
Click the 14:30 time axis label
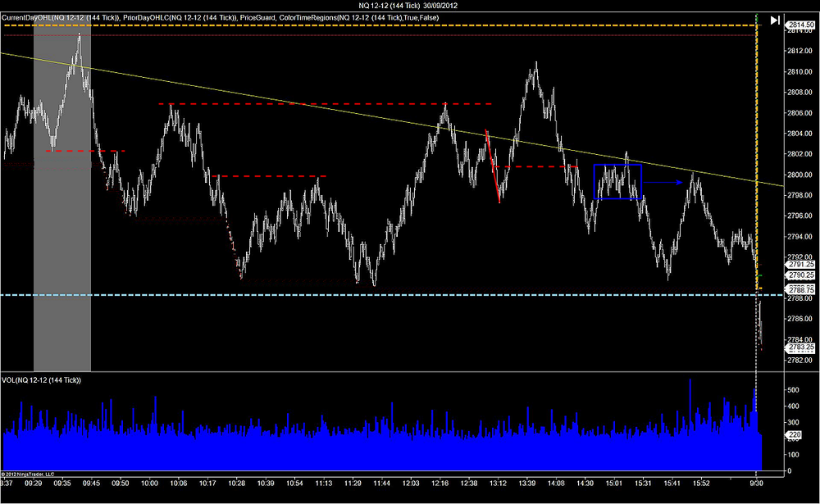585,483
